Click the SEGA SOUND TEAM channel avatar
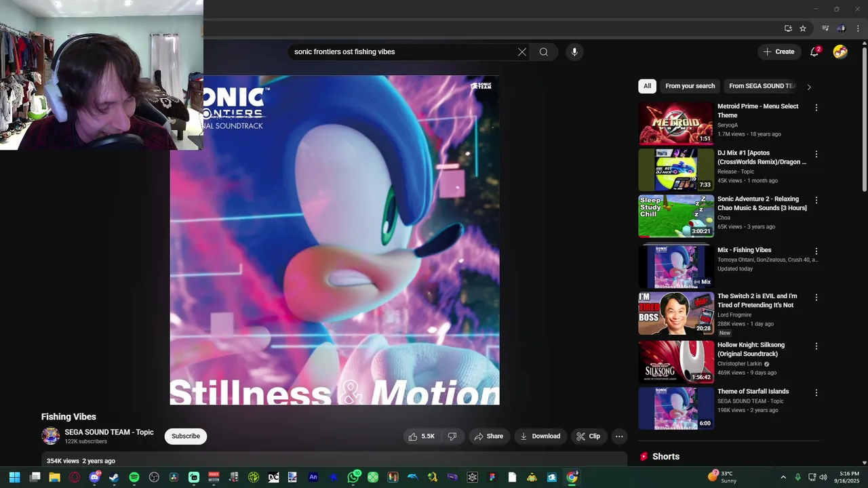868x488 pixels. (x=51, y=436)
